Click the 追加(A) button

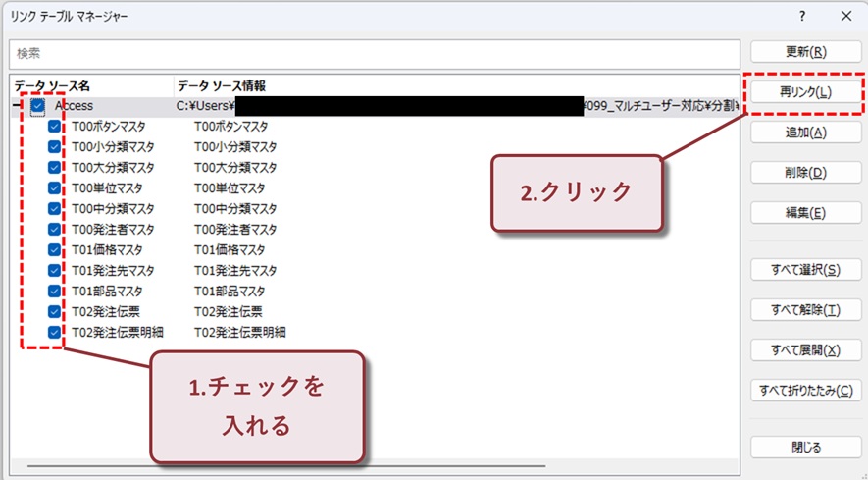pyautogui.click(x=805, y=133)
